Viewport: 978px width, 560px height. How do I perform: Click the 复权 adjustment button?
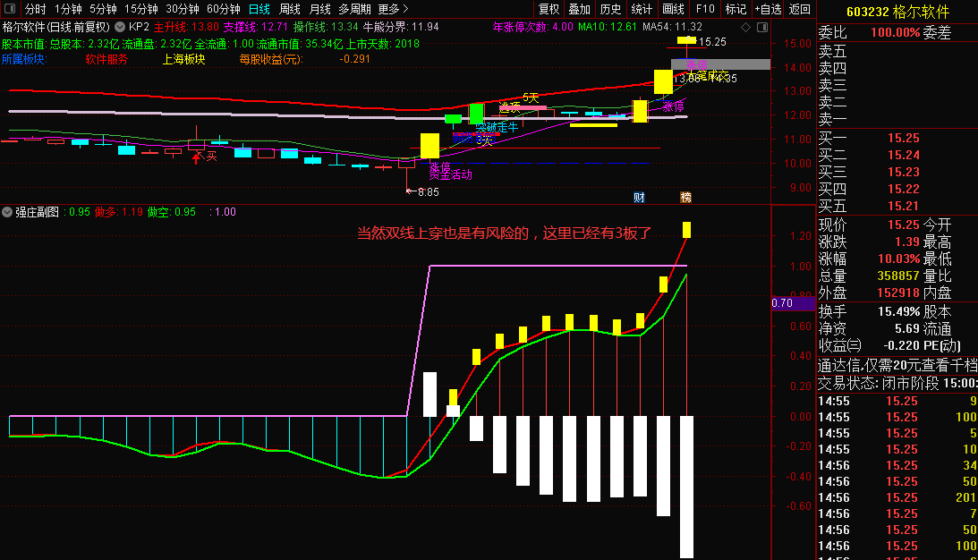(549, 9)
